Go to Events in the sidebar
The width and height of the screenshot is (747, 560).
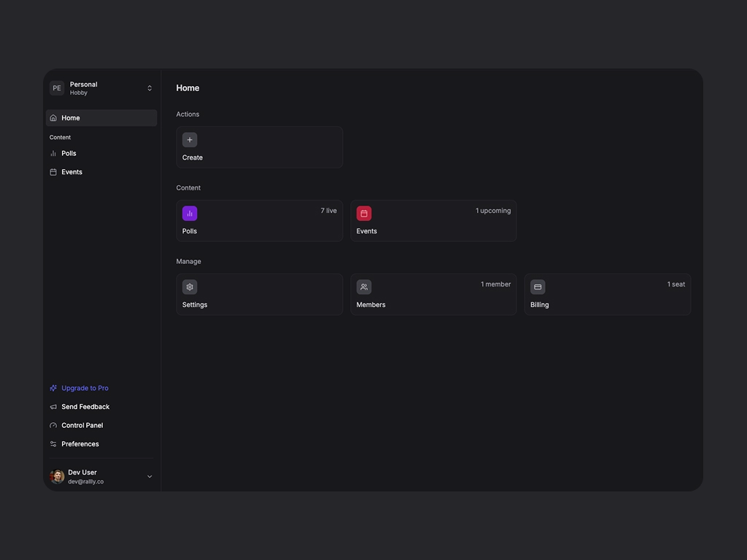pos(71,172)
